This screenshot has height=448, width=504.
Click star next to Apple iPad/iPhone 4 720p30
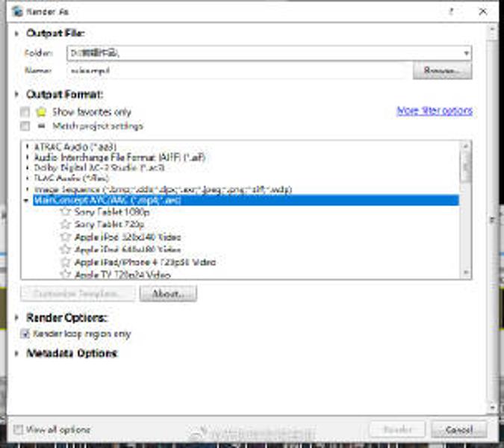[x=66, y=262]
